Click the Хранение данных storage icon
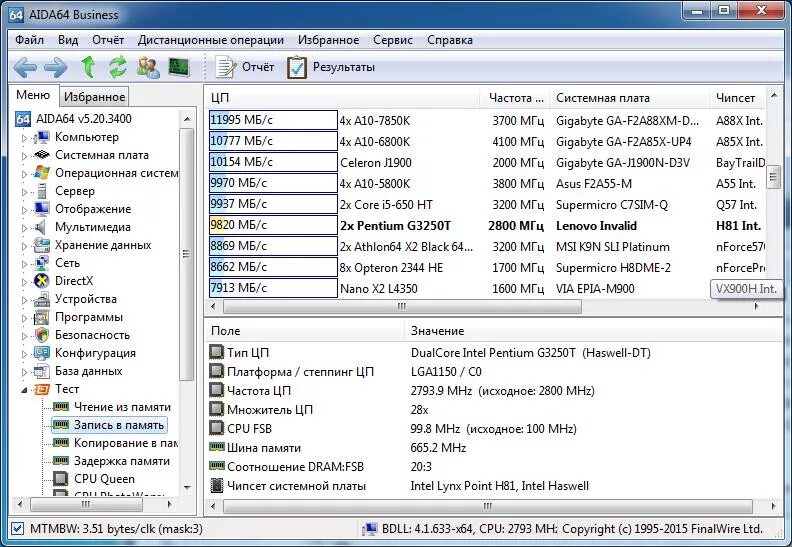The height and width of the screenshot is (547, 792). (x=41, y=245)
